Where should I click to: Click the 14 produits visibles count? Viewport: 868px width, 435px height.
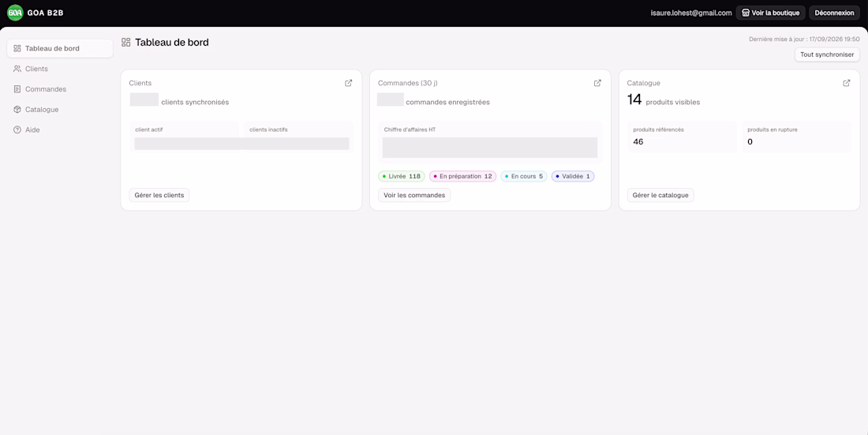pos(663,100)
